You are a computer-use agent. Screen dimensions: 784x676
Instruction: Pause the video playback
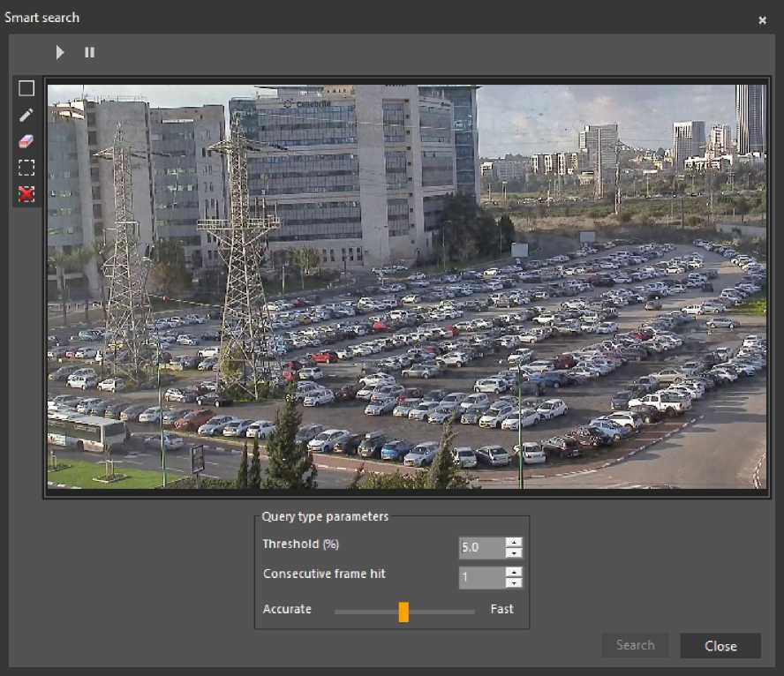[89, 53]
